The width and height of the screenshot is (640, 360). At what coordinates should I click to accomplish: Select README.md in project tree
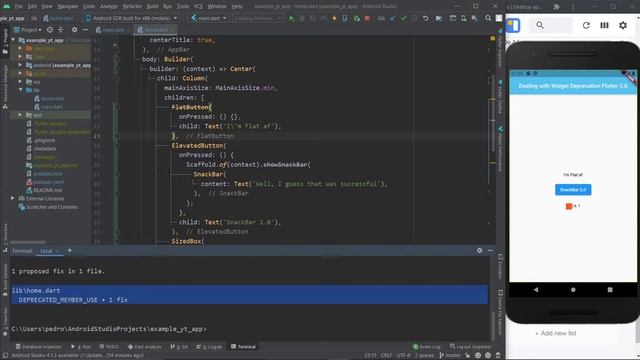click(47, 190)
